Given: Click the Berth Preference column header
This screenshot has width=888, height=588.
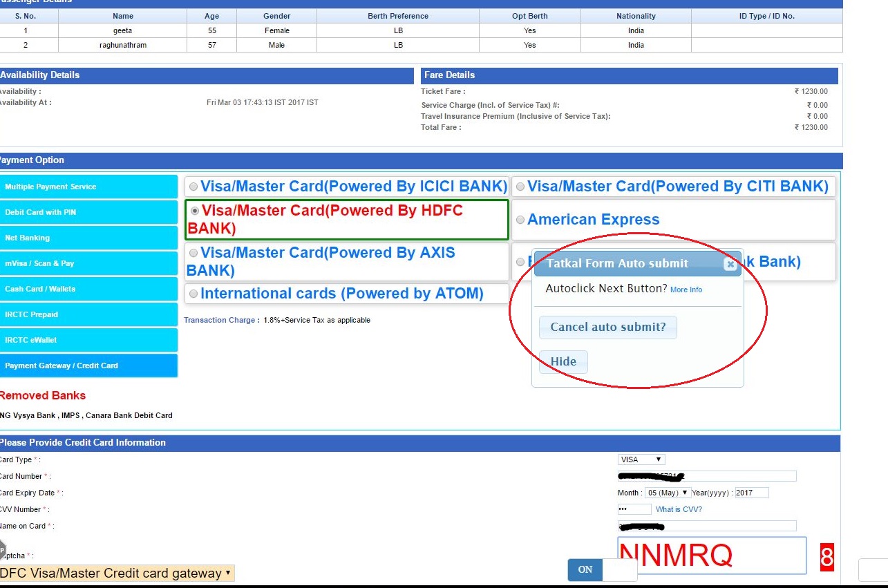Looking at the screenshot, I should pyautogui.click(x=398, y=16).
